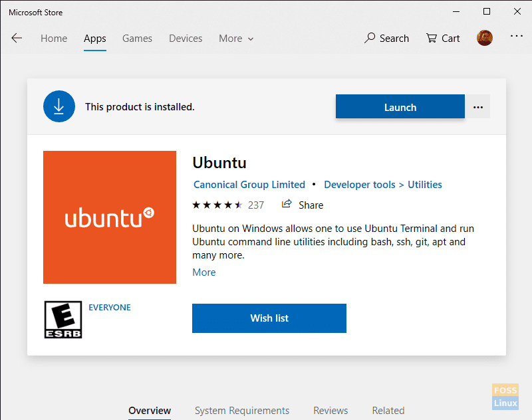View the Overview section tab
The width and height of the screenshot is (532, 420).
click(150, 411)
